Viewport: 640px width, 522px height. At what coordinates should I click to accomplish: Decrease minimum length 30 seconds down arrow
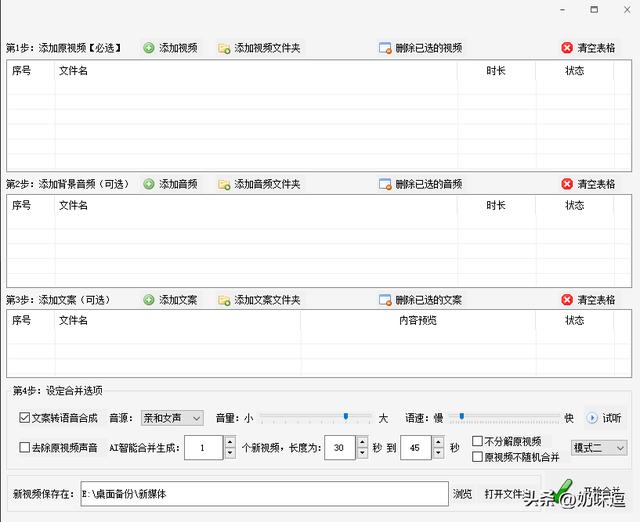pos(362,453)
